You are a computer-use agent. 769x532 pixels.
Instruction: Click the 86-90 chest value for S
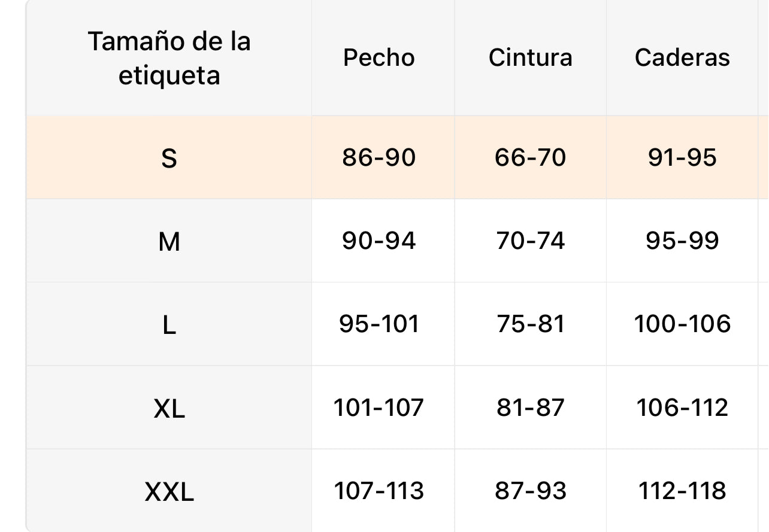pos(379,158)
